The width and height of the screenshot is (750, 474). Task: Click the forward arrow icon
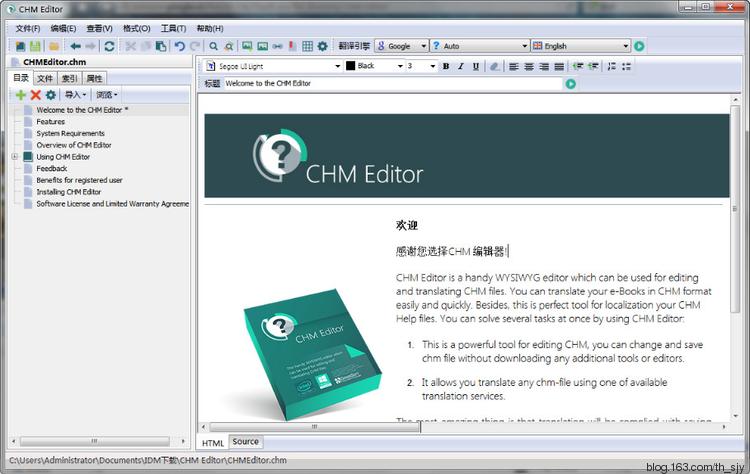(x=90, y=46)
